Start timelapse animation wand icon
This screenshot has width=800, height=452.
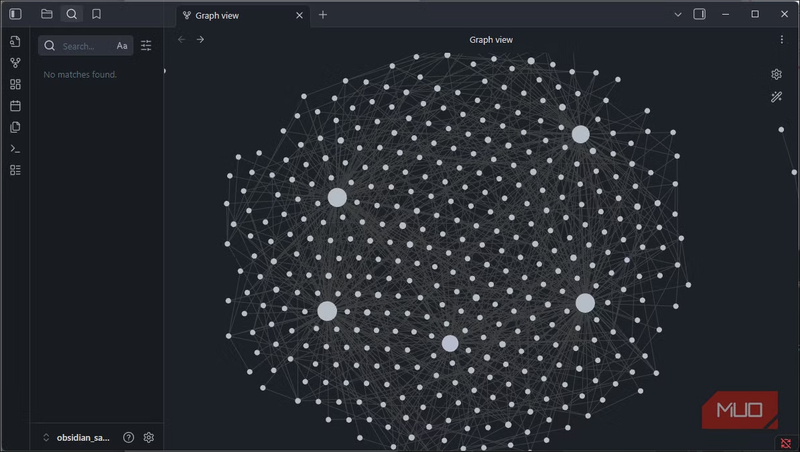coord(776,97)
